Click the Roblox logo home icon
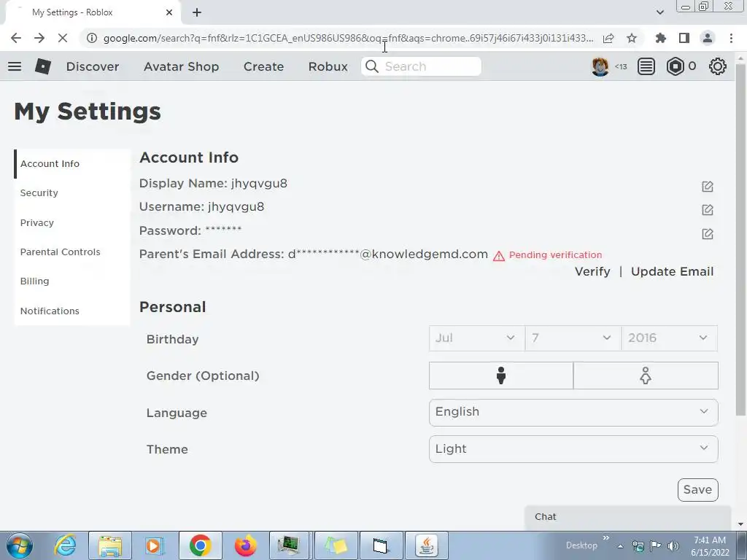The height and width of the screenshot is (560, 747). 43,66
